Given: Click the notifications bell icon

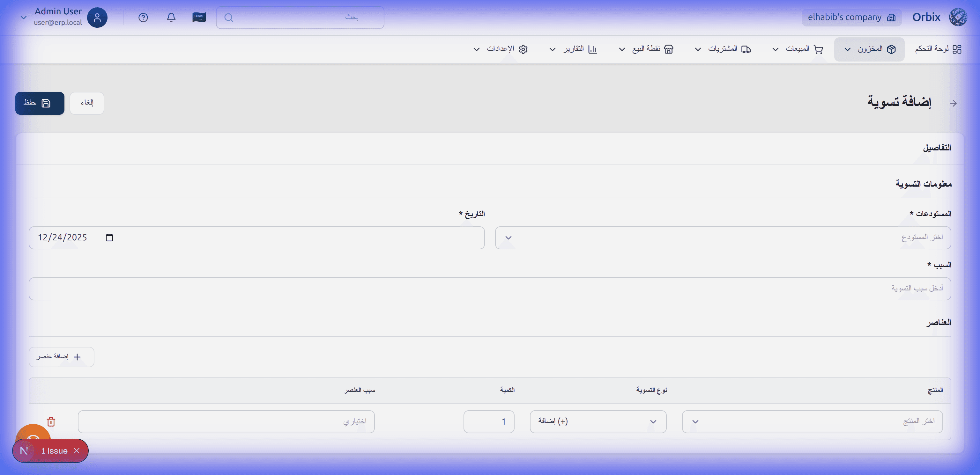Looking at the screenshot, I should (x=171, y=18).
